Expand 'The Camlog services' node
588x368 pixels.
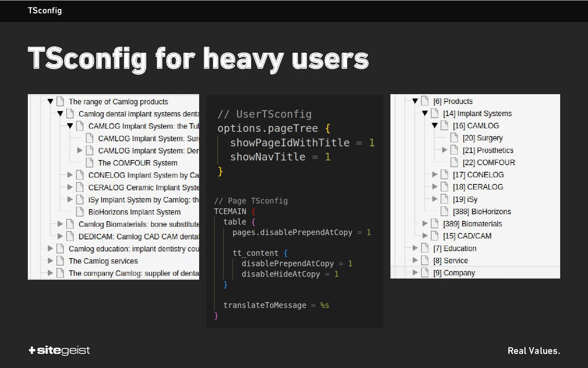tap(50, 261)
